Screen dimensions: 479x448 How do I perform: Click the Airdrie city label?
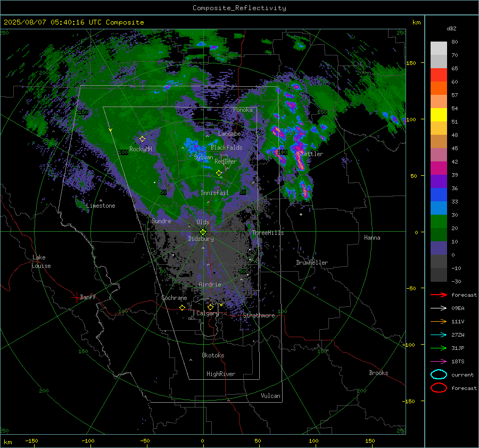coord(210,284)
